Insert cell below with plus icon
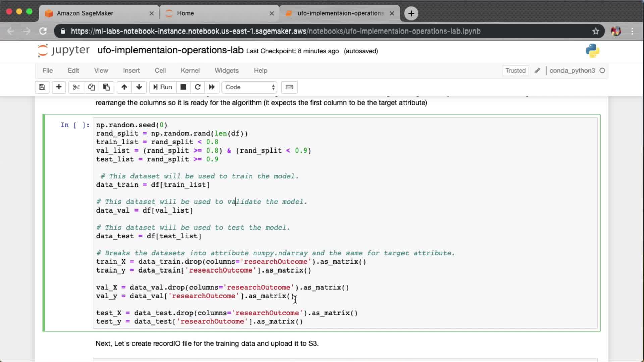This screenshot has height=362, width=644. point(59,87)
